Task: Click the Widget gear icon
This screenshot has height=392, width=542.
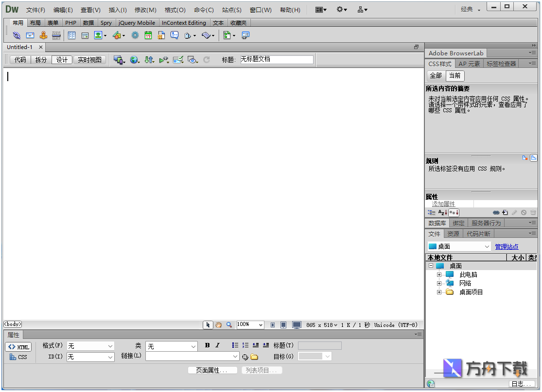Action: click(x=135, y=35)
